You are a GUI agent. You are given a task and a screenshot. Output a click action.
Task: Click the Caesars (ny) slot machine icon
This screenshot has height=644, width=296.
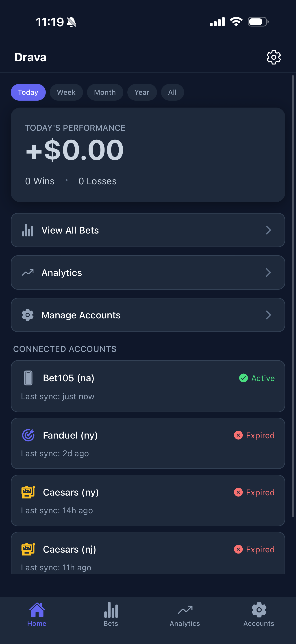(x=28, y=492)
